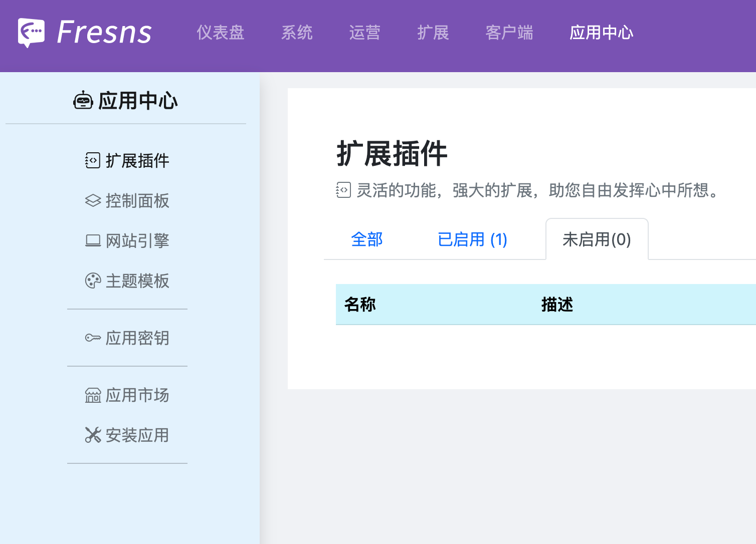
Task: Click the laptop icon for 网站引擎
Action: point(93,240)
